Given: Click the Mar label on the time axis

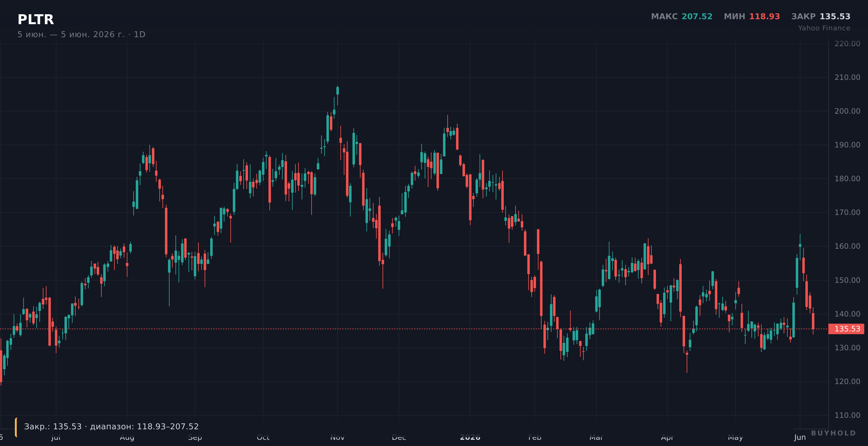Looking at the screenshot, I should click(x=596, y=437).
